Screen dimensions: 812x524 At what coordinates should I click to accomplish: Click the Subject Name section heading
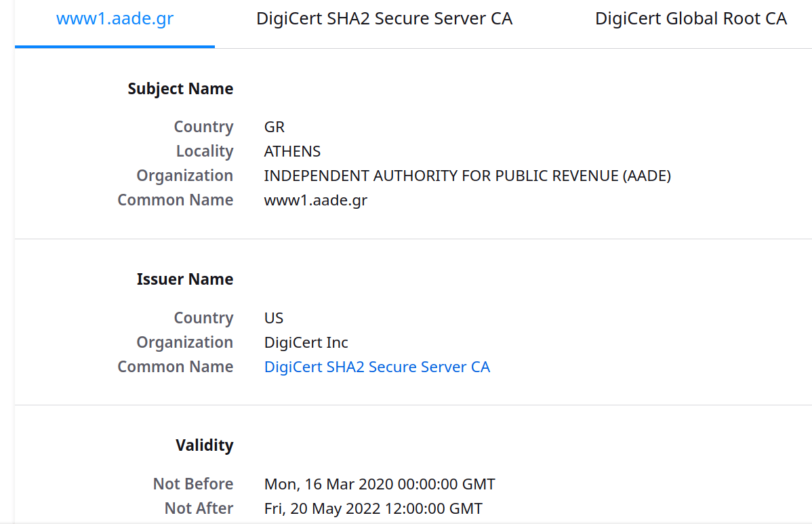point(180,89)
